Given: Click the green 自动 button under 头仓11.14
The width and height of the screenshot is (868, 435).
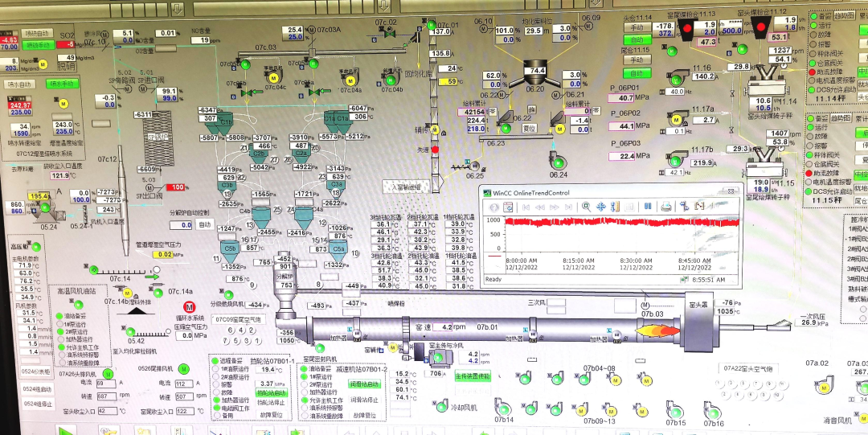Looking at the screenshot, I should click(x=637, y=39).
